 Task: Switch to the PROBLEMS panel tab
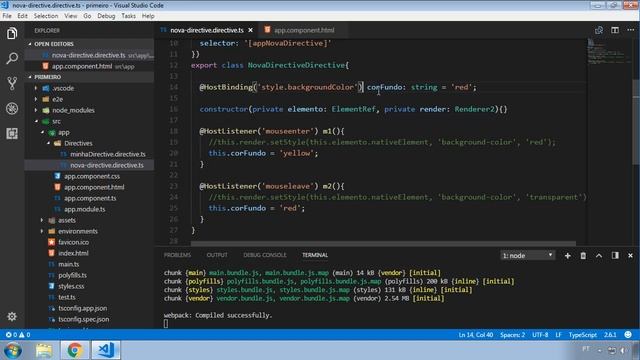click(x=177, y=255)
